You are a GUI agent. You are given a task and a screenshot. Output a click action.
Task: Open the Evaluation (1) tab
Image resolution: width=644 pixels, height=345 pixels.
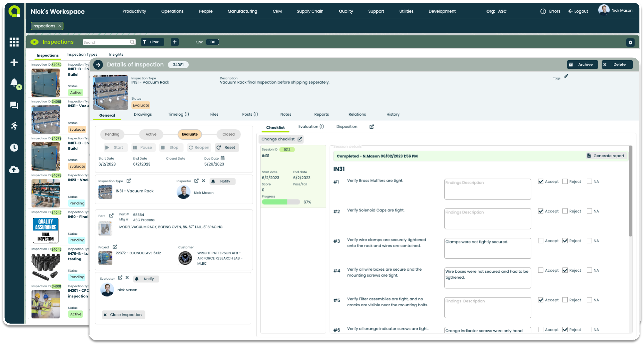pos(311,127)
